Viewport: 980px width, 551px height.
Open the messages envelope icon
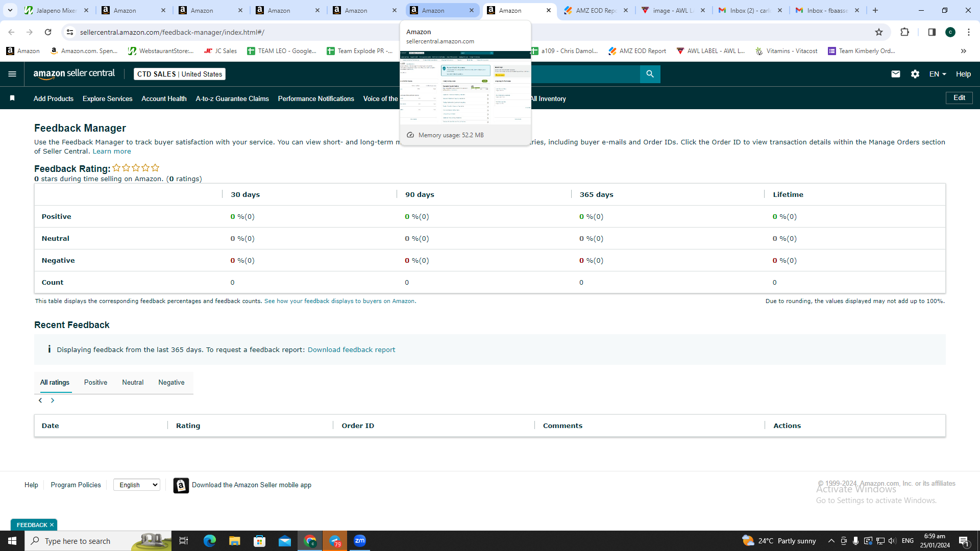coord(895,74)
